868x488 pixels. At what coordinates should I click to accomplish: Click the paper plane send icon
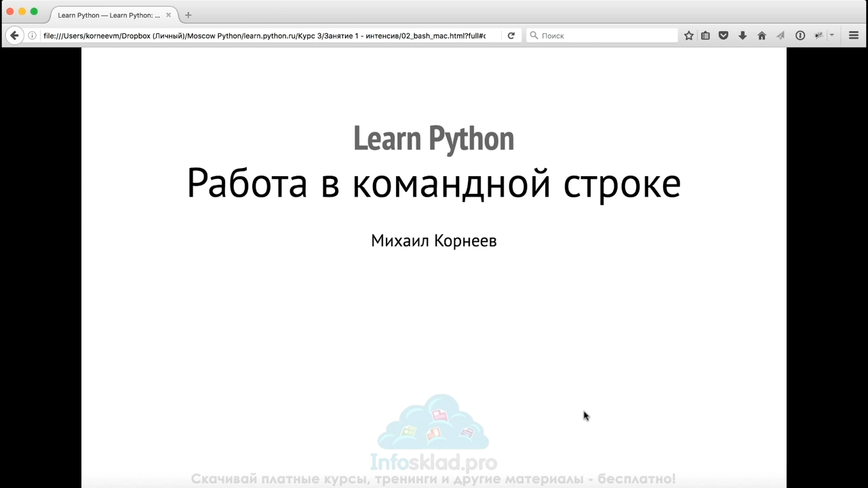click(781, 35)
